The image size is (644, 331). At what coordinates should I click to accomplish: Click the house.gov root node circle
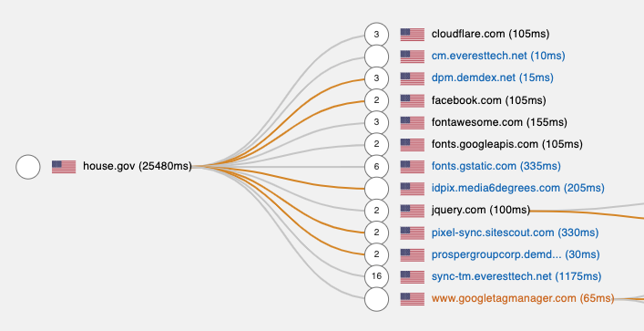[28, 167]
